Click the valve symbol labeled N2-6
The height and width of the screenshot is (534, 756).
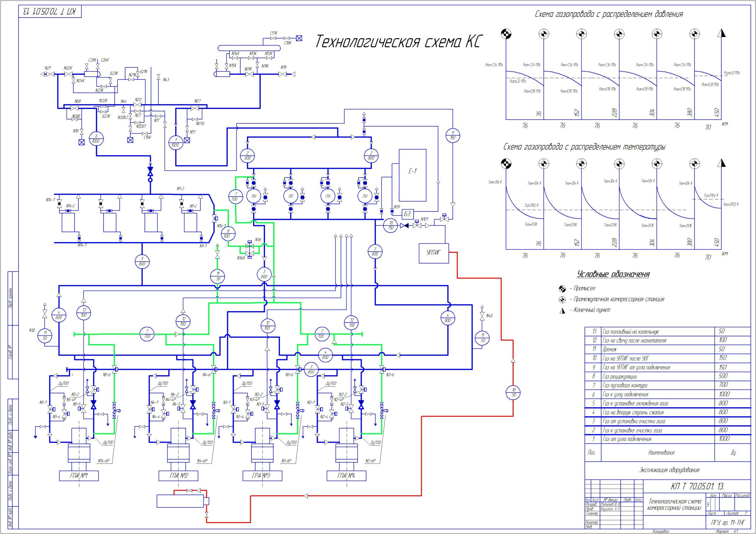pos(382,370)
